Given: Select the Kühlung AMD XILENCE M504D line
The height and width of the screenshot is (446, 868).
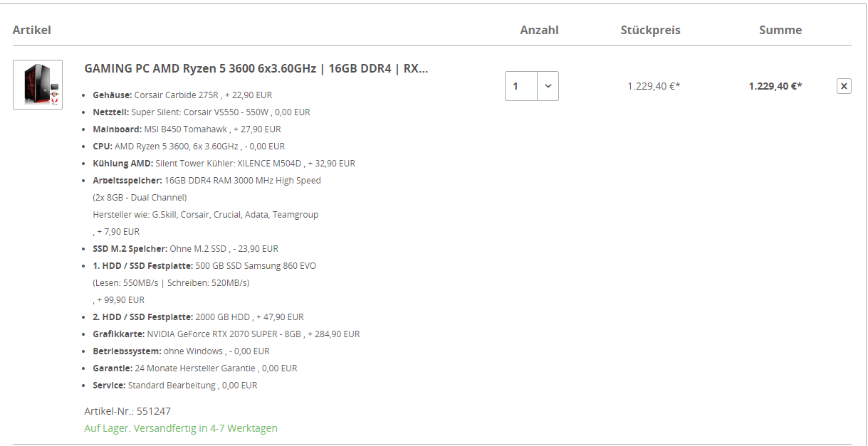Looking at the screenshot, I should (224, 164).
